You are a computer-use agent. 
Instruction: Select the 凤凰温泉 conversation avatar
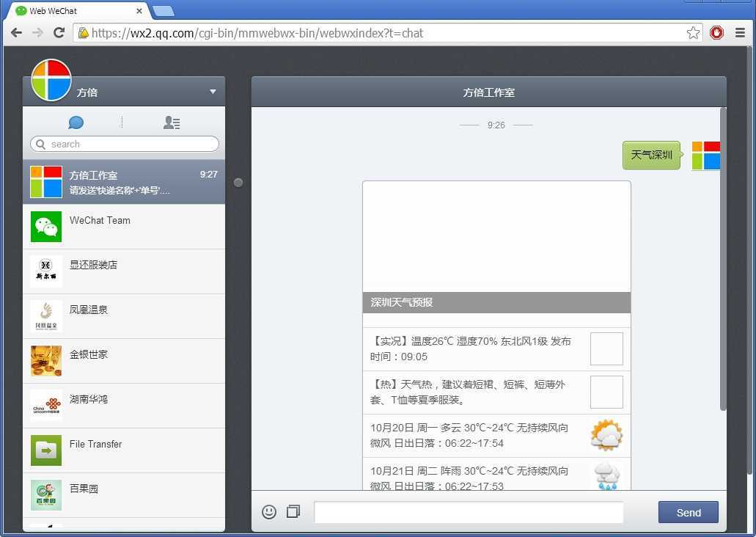[45, 316]
